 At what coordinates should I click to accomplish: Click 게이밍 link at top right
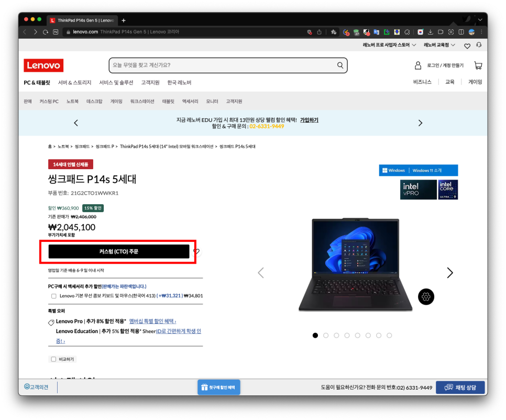[475, 82]
